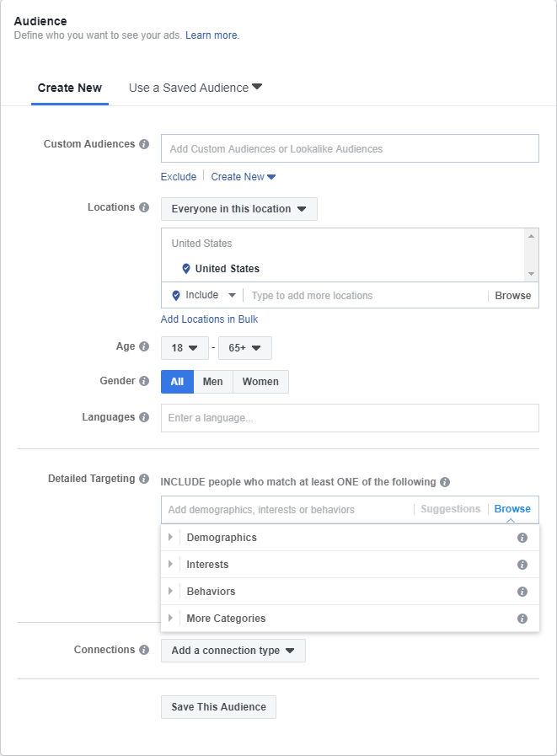557x756 pixels.
Task: Select Men gender option
Action: (x=213, y=382)
